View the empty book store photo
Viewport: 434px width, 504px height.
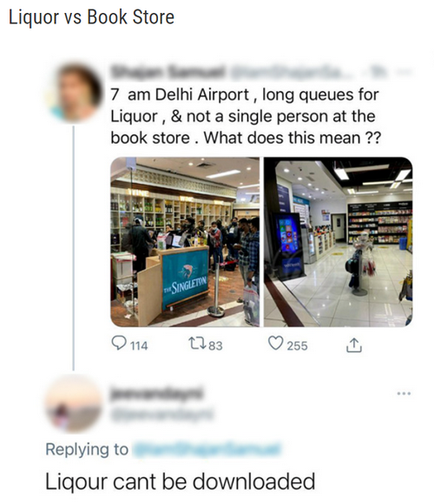tap(339, 242)
